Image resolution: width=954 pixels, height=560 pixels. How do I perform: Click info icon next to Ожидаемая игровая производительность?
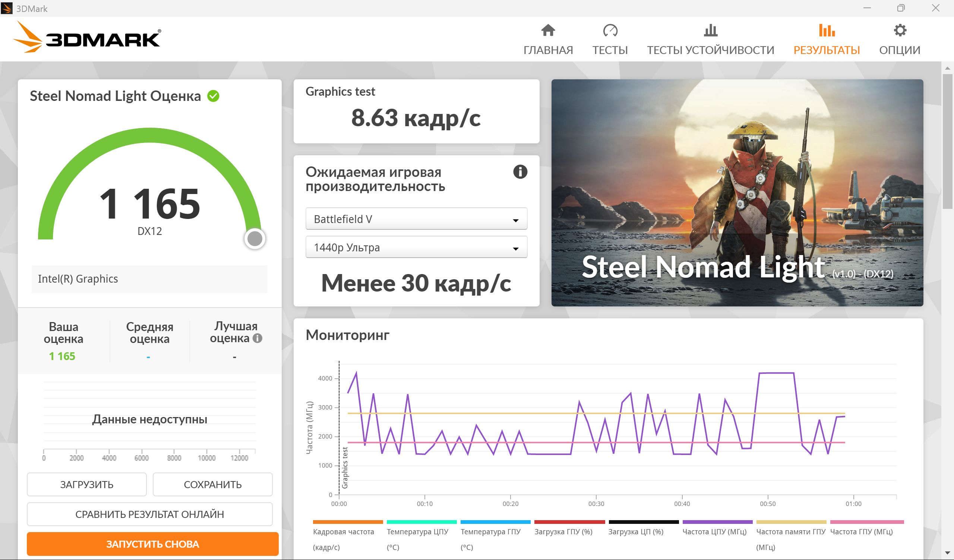pos(520,172)
